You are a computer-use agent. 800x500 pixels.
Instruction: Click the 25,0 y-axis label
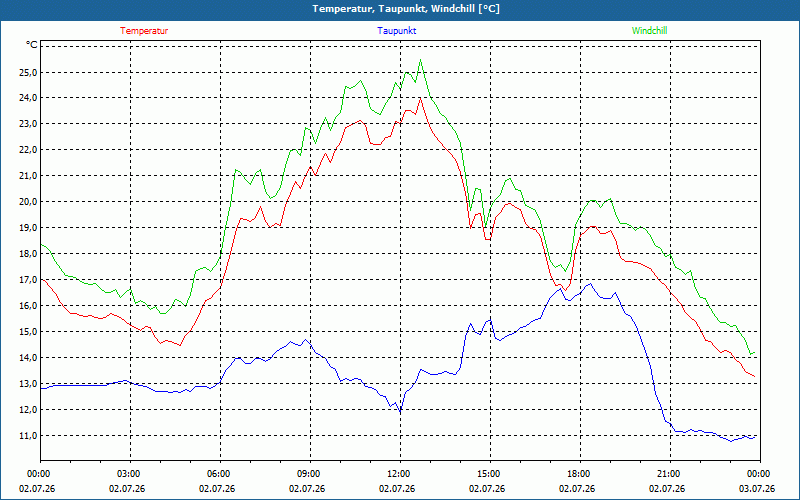[28, 72]
